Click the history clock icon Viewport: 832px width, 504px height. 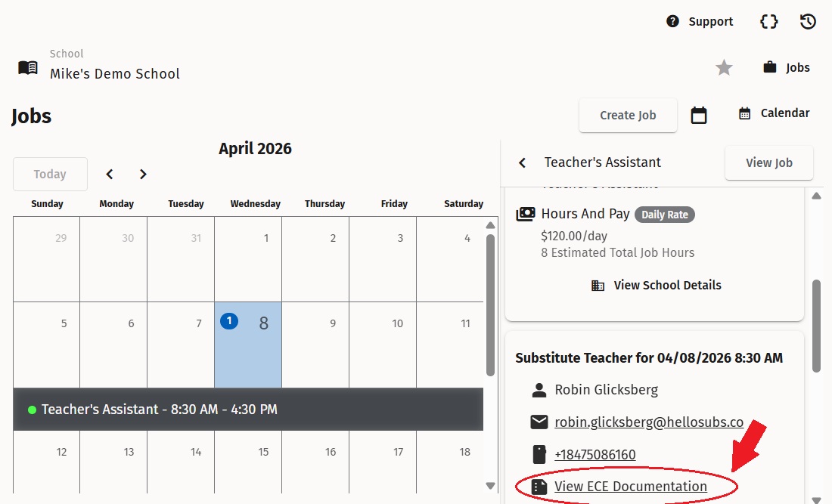[808, 21]
